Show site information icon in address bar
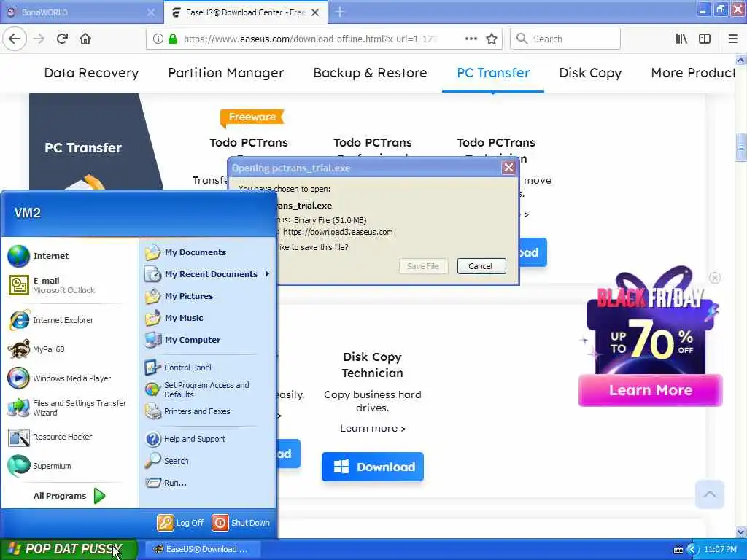The width and height of the screenshot is (747, 560). pyautogui.click(x=158, y=39)
